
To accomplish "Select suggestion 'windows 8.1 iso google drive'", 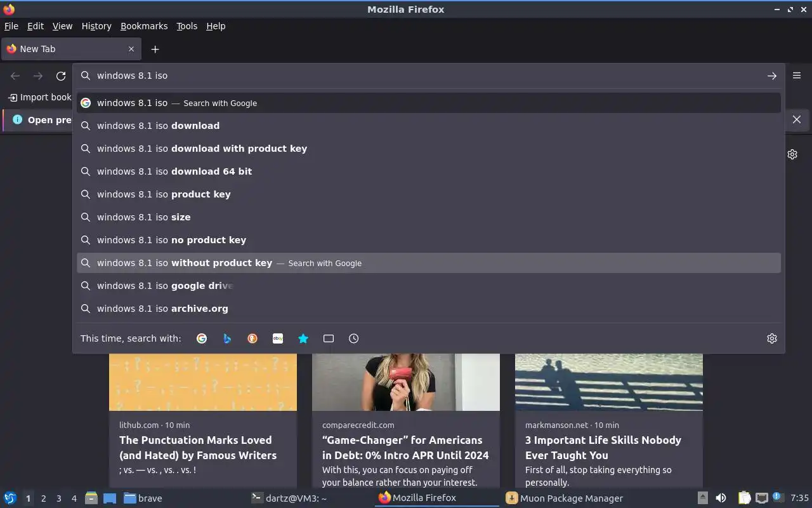I will pos(429,286).
